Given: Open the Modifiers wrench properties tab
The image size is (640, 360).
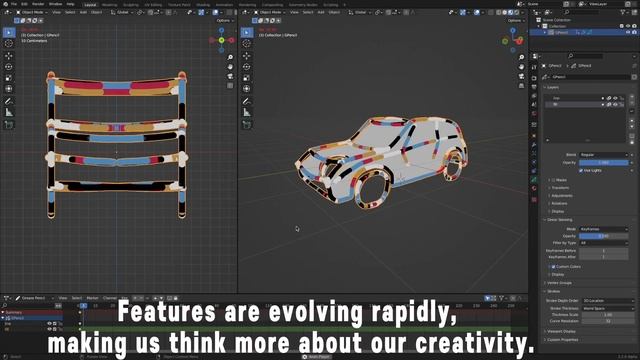Looking at the screenshot, I should [534, 145].
